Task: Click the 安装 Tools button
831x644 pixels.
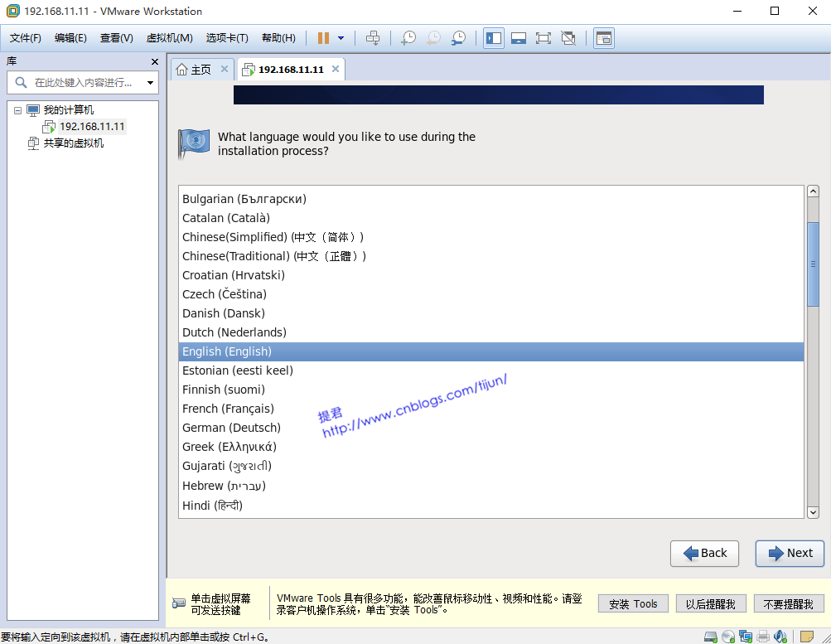Action: (x=633, y=603)
